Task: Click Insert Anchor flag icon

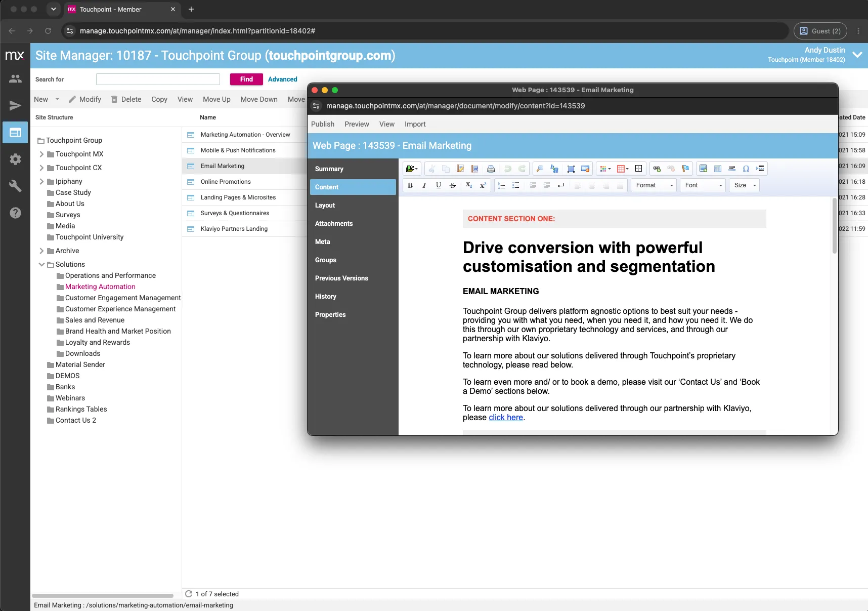Action: coord(685,169)
